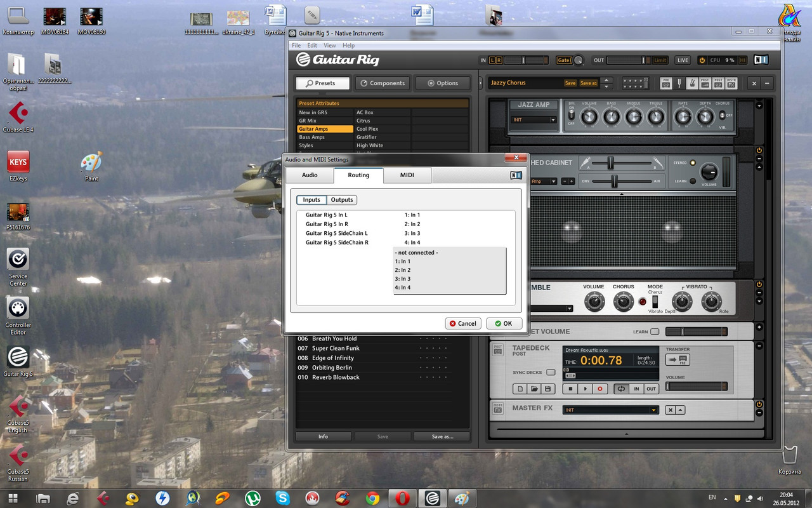Screen dimensions: 812x508
Task: Cancel the Audio and MIDI Settings dialog
Action: (x=463, y=323)
